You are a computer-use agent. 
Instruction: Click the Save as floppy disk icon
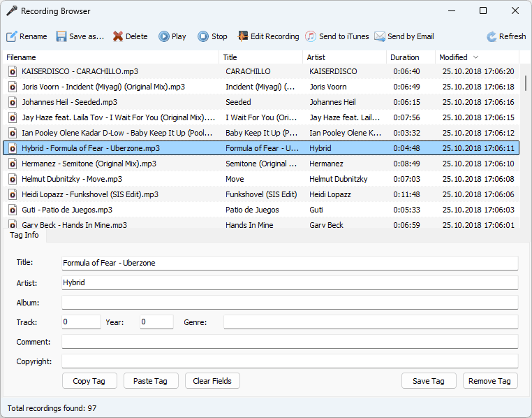click(61, 36)
